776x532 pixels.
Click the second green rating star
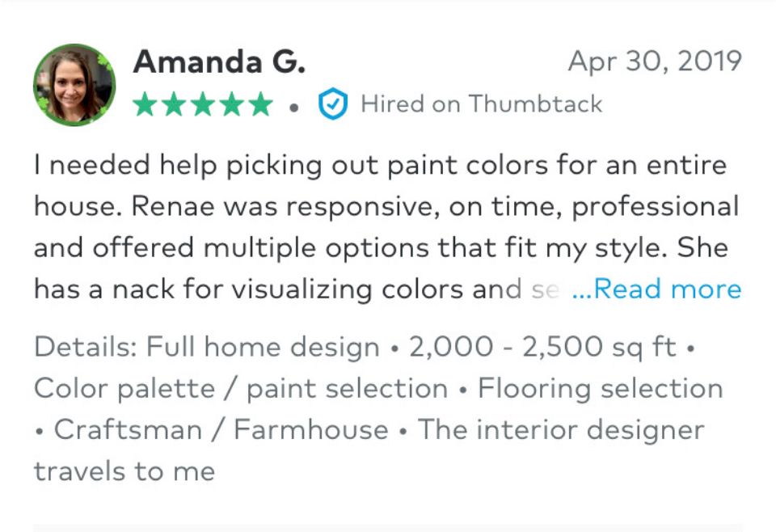pyautogui.click(x=174, y=104)
